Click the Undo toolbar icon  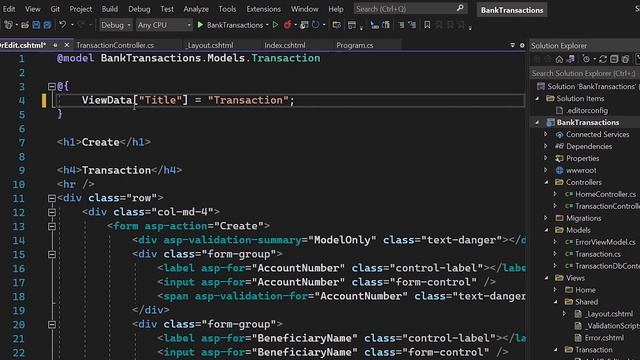(x=62, y=25)
